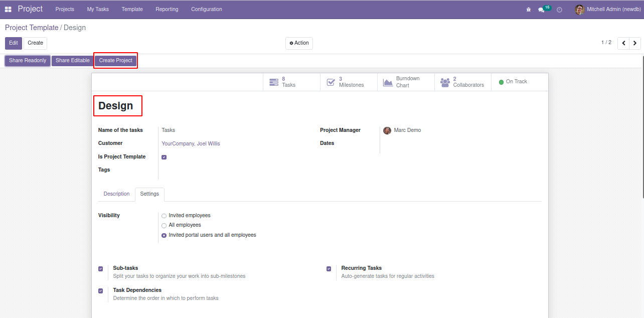
Task: Toggle the Recurring Tasks checkbox
Action: tap(329, 269)
